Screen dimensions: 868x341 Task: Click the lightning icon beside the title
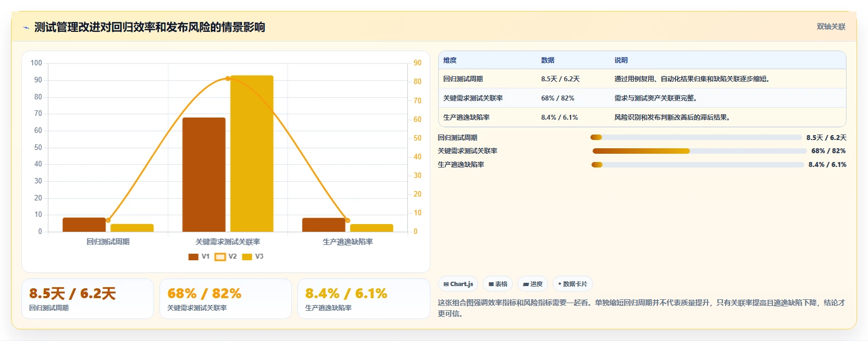pos(26,27)
